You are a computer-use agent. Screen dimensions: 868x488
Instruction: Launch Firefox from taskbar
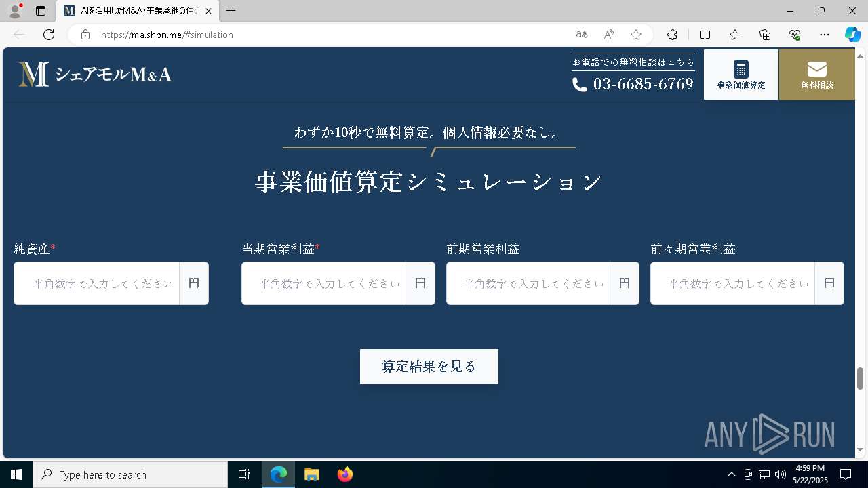(344, 474)
